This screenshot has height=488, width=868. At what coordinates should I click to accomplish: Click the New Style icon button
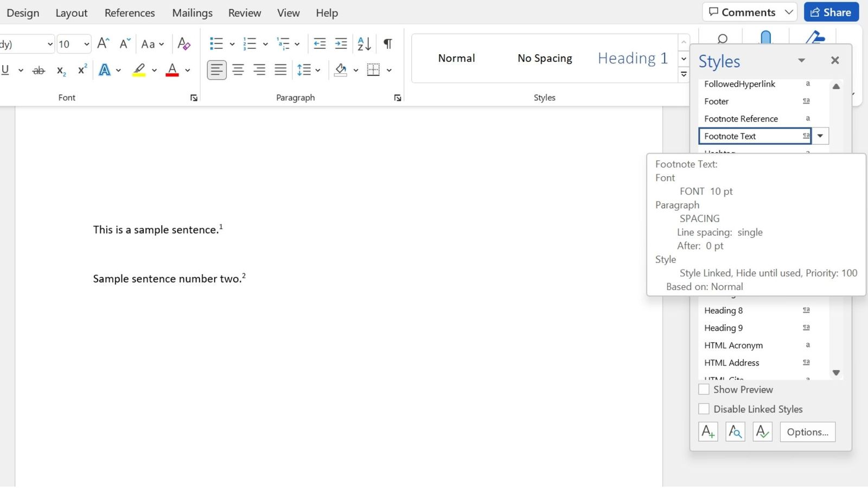click(x=708, y=432)
